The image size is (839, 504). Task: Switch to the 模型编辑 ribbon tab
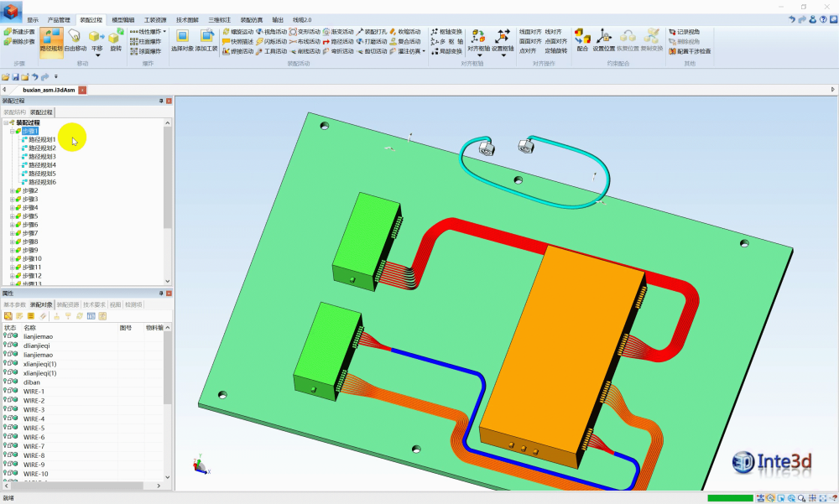click(123, 20)
